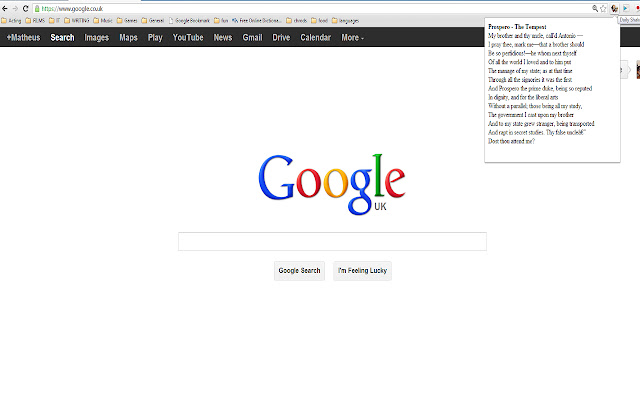Reload the page with the refresh icon
The height and width of the screenshot is (400, 640).
coord(25,9)
